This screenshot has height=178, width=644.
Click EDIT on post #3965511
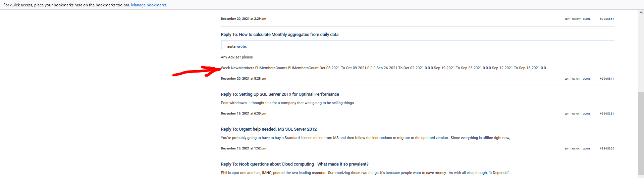point(567,79)
